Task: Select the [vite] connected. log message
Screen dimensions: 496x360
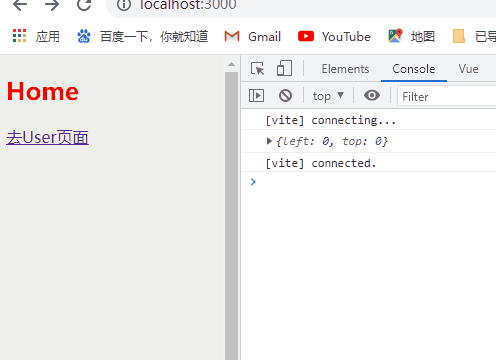Action: [x=321, y=163]
